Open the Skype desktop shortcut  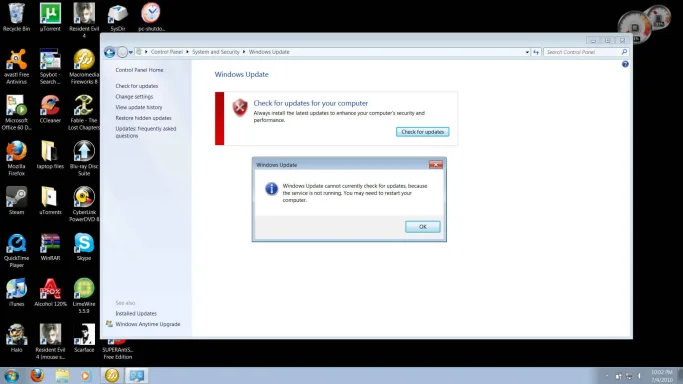(84, 247)
